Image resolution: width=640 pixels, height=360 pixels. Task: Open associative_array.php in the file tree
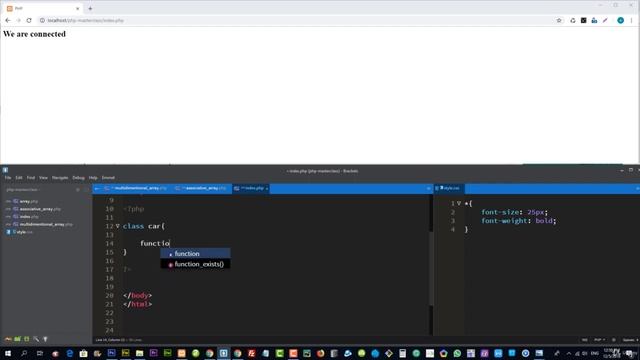[x=40, y=209]
